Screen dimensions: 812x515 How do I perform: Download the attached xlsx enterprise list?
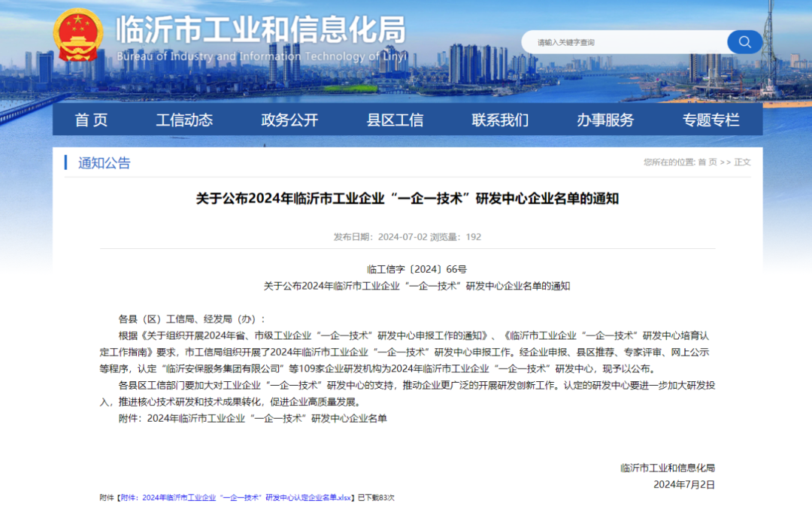(x=235, y=498)
